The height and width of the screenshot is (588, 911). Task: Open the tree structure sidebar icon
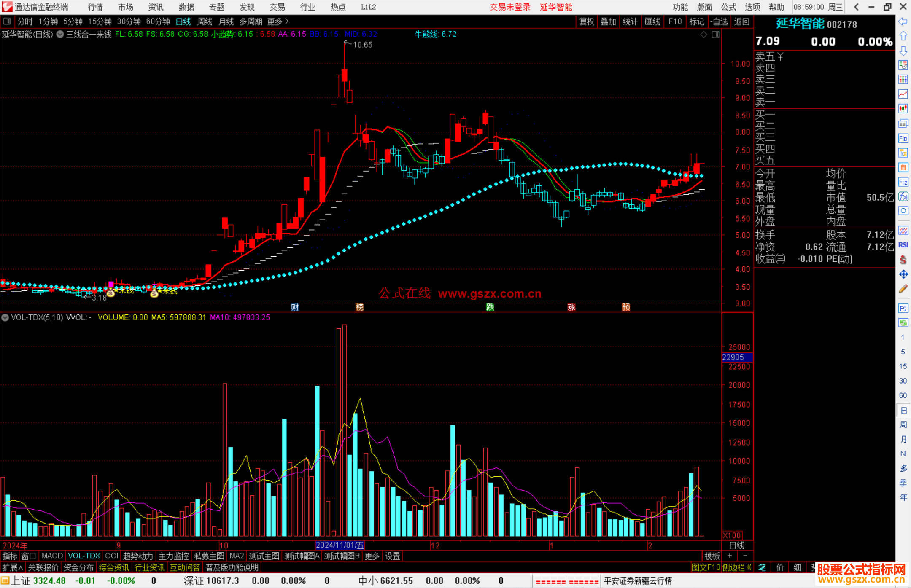(903, 153)
